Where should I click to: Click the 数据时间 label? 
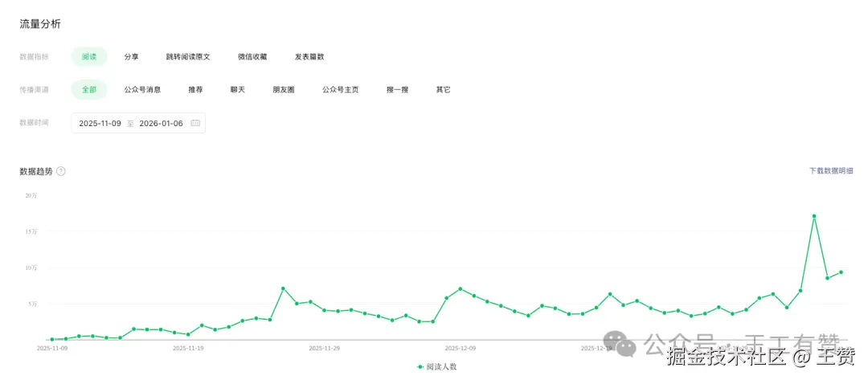(34, 123)
